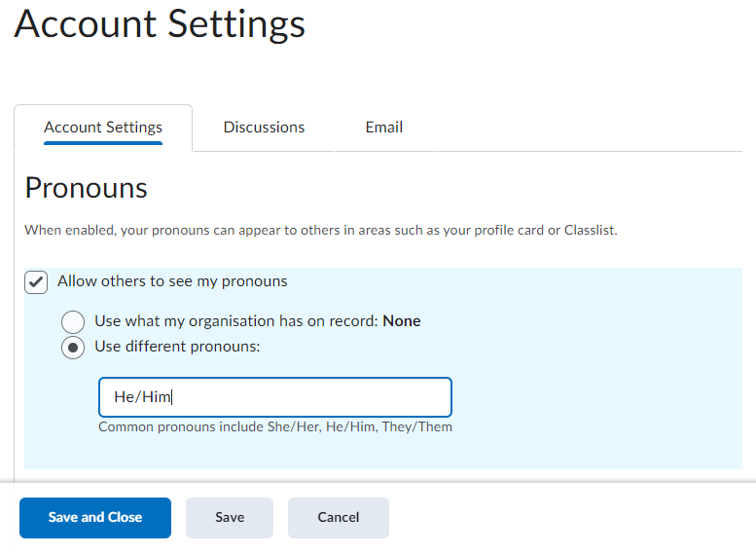Click the 'He/Him' text inside the input
This screenshot has height=554, width=756.
coord(142,397)
